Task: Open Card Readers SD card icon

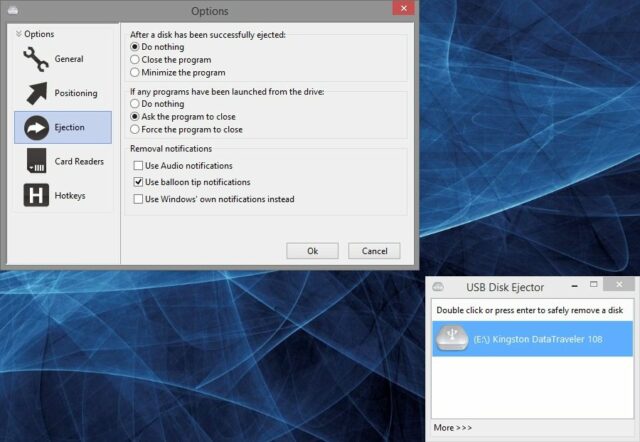Action: tap(36, 162)
